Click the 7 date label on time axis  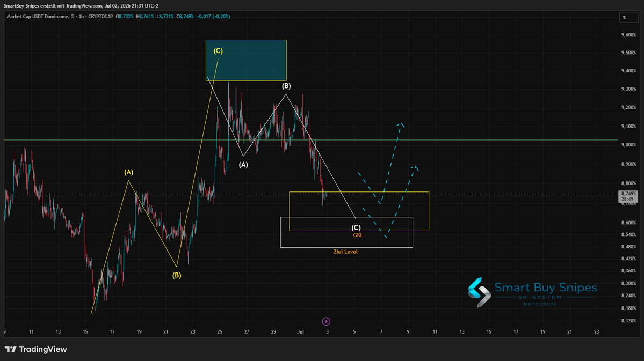(x=381, y=332)
